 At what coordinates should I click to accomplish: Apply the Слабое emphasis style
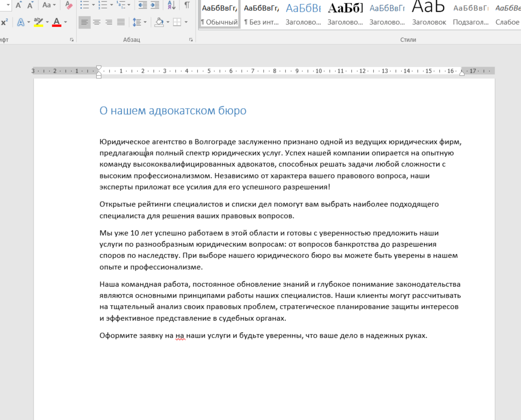tap(507, 14)
